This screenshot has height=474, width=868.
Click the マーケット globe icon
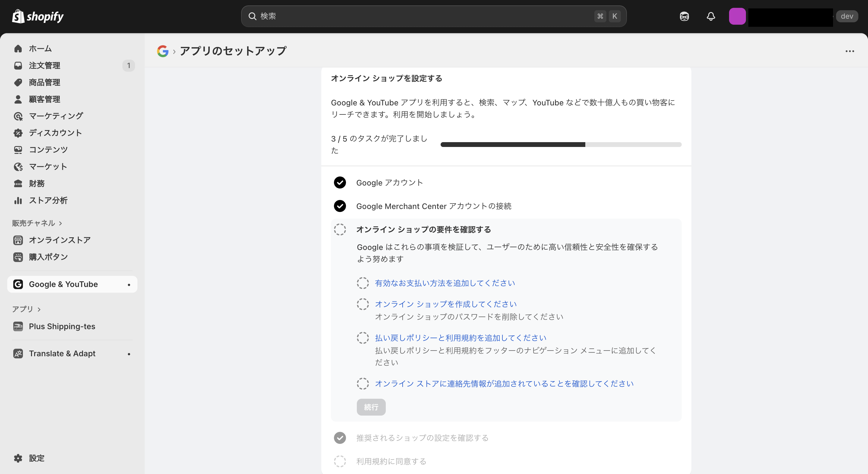click(x=18, y=167)
